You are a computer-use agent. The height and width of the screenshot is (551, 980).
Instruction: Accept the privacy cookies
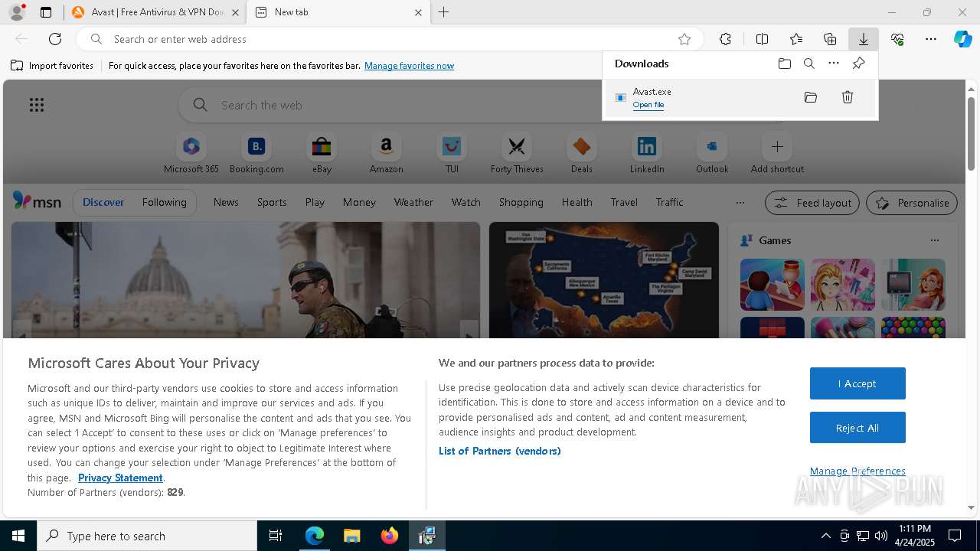click(857, 383)
